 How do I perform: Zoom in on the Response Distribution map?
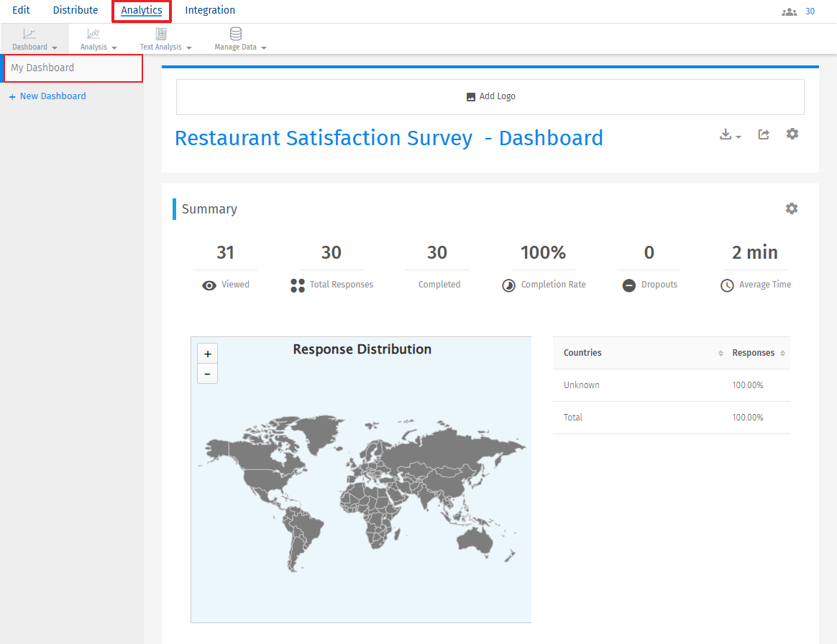click(207, 353)
